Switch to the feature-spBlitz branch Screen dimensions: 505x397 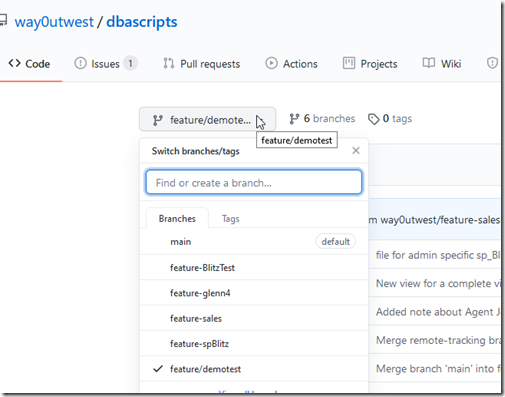[x=254, y=344]
